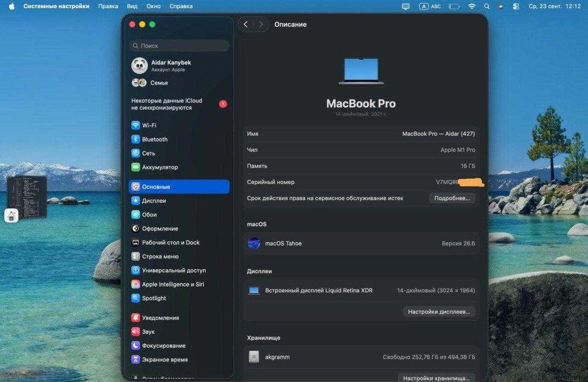The width and height of the screenshot is (588, 382).
Task: Click the computer name MacBook Pro — Aidar (427)
Action: (439, 134)
